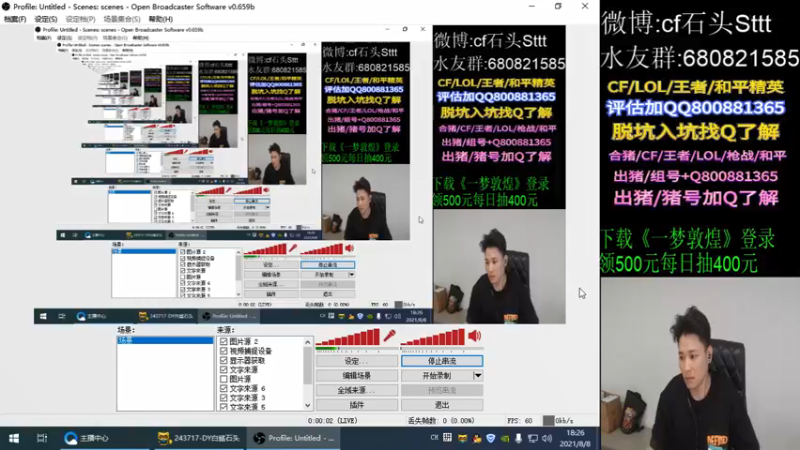
Task: Click the 丢失帧数: 0 (0.00%) status text
Action: (441, 421)
